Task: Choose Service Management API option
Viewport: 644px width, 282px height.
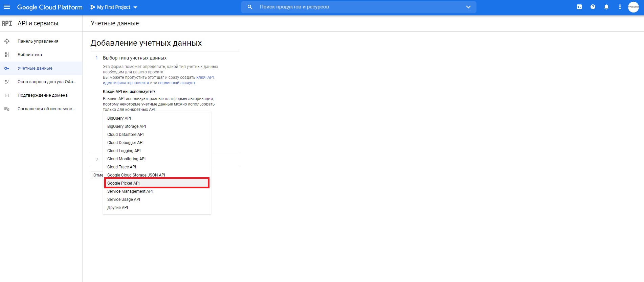Action: 157,191
